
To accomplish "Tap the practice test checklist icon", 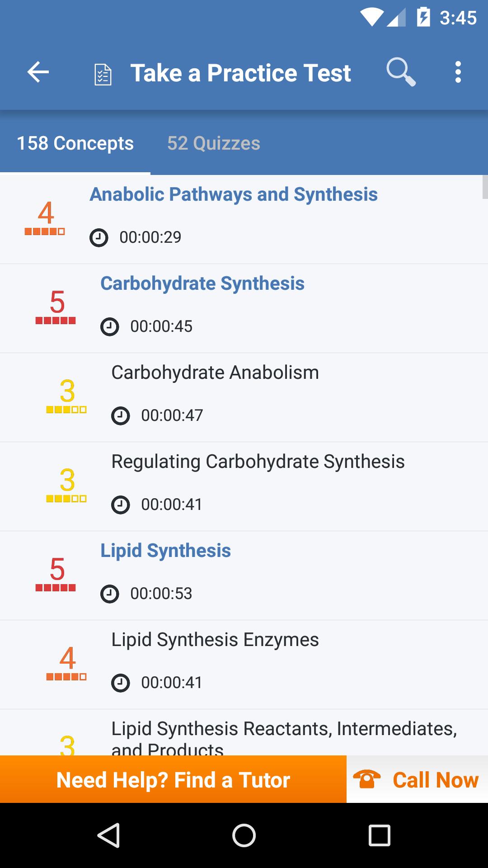I will [103, 75].
